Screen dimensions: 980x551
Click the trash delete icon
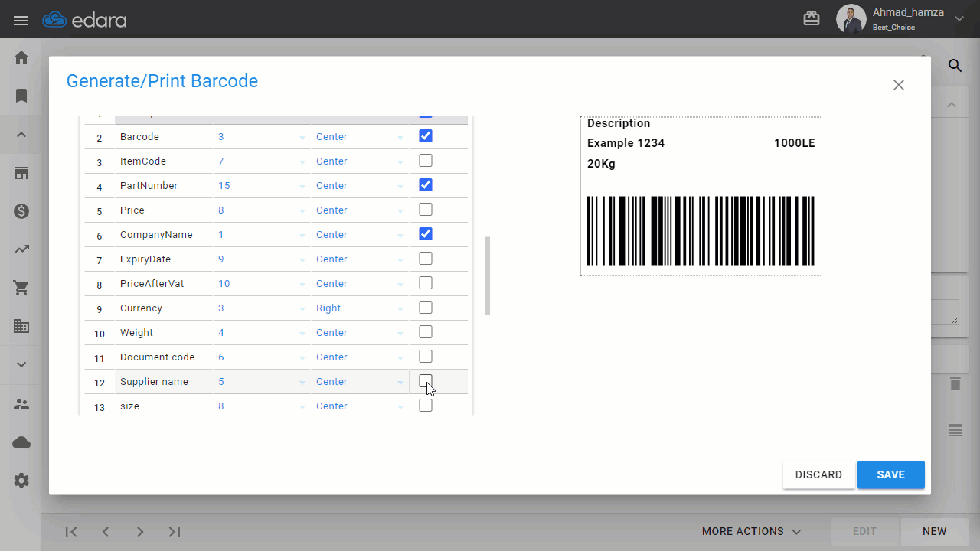(955, 383)
